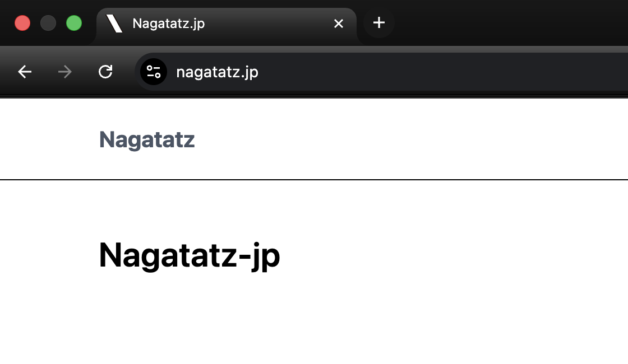This screenshot has height=364, width=628.
Task: Click the horizontal divider under the header
Action: click(x=314, y=180)
